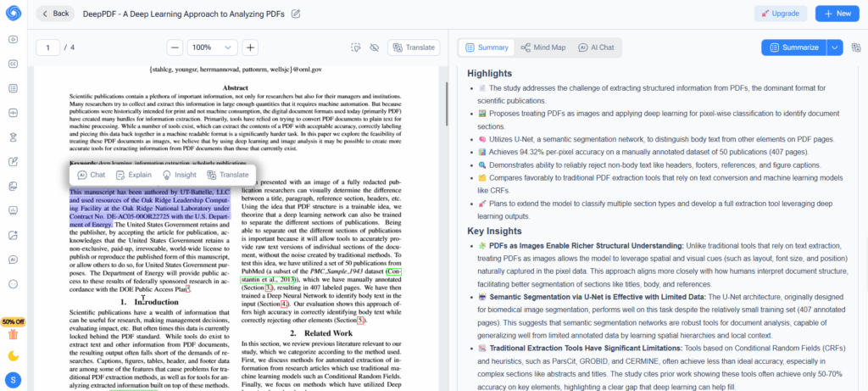Image resolution: width=868 pixels, height=391 pixels.
Task: Follow the Section 4 reference link
Action: (x=284, y=304)
